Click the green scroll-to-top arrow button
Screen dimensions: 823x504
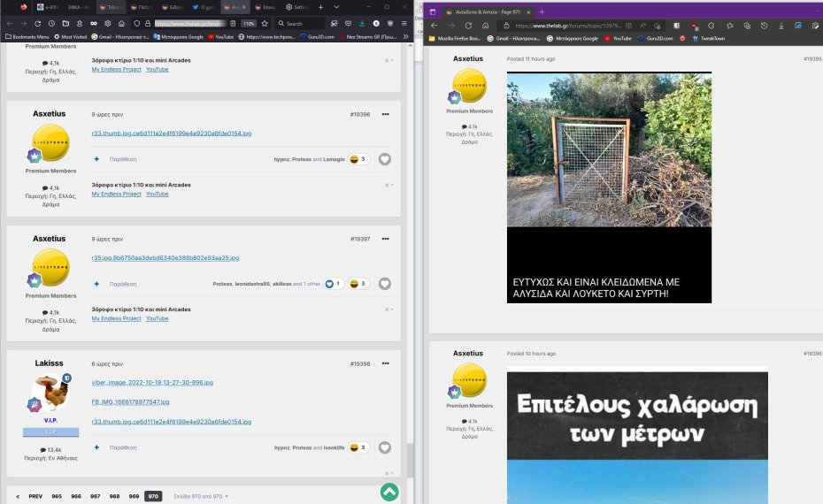click(x=389, y=492)
